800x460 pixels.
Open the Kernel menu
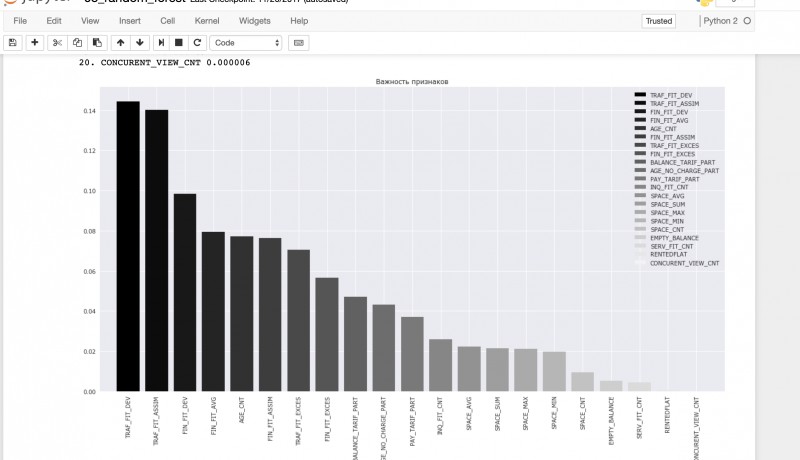[x=207, y=20]
